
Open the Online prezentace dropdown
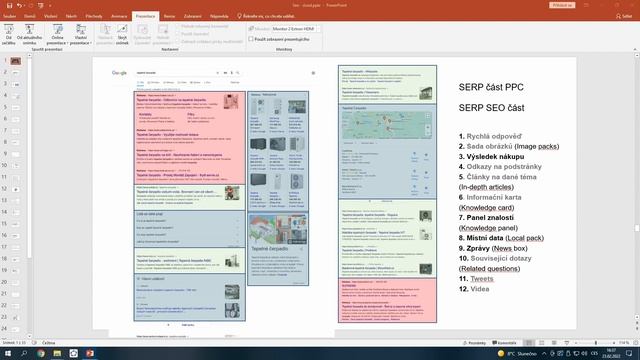pyautogui.click(x=57, y=34)
